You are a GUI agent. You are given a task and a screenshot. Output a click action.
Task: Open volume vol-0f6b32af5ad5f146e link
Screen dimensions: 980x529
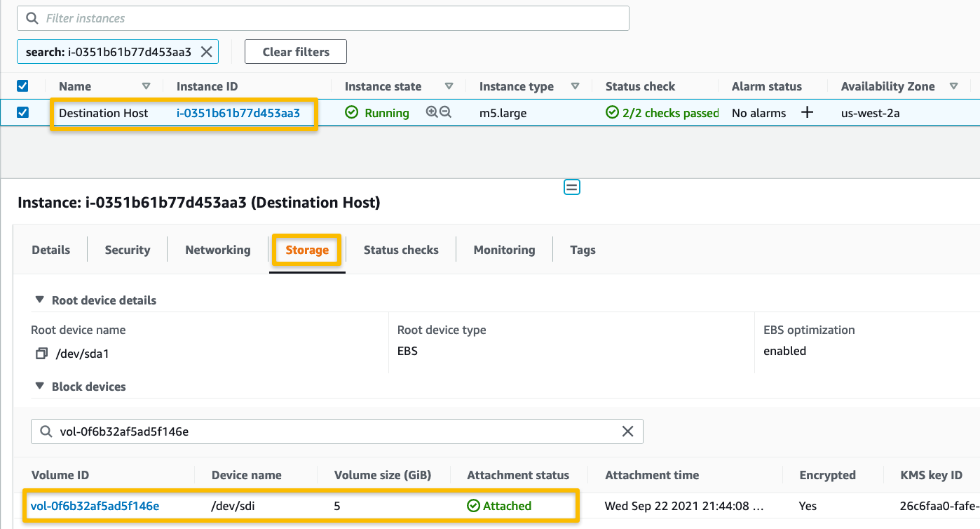(x=94, y=506)
